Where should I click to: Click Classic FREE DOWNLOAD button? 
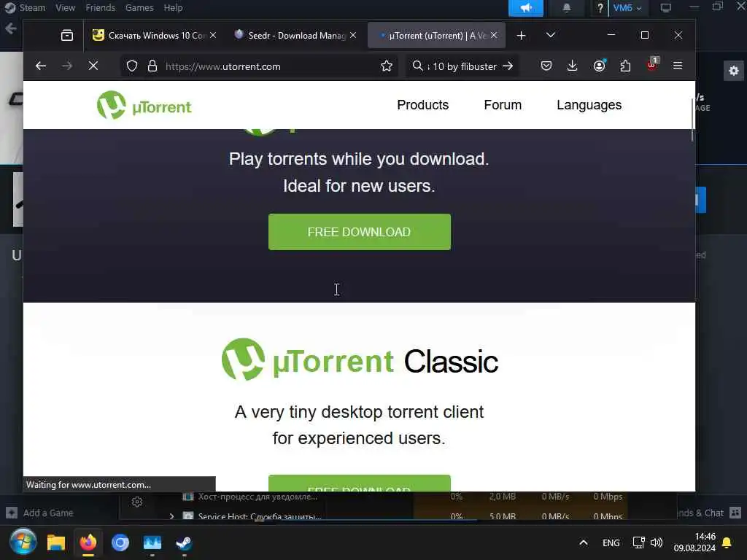click(359, 483)
